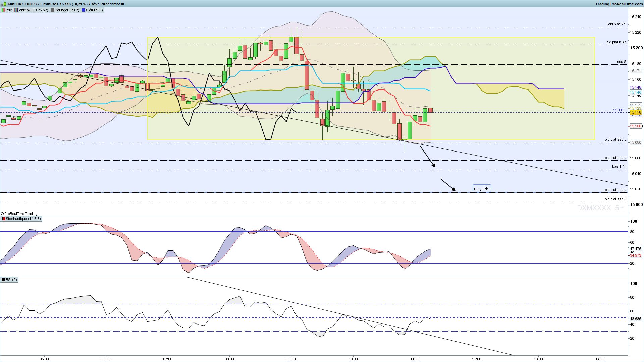Click the 11:00 time axis label
Screen dimensions: 644x362
[415, 359]
